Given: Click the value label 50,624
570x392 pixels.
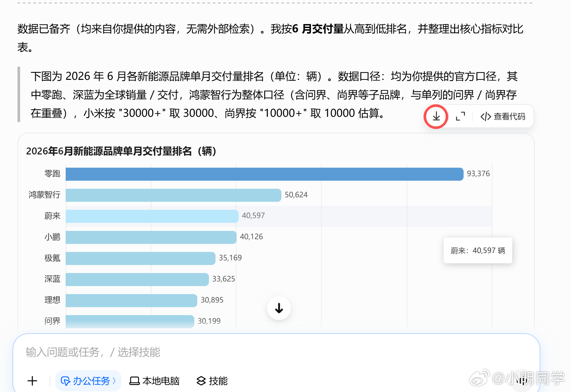Looking at the screenshot, I should point(296,195).
